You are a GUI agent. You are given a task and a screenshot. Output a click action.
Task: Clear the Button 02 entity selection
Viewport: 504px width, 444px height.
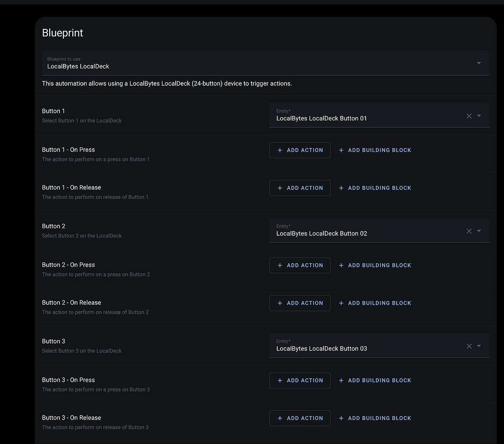pyautogui.click(x=469, y=231)
